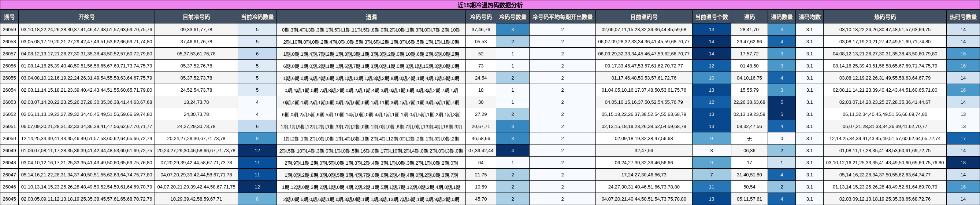980x205 pixels.
Task: Click period cell 26053
Action: (x=9, y=102)
